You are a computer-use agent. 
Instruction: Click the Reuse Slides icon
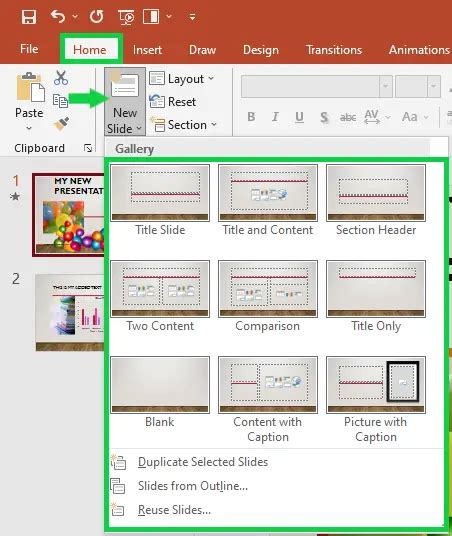118,509
